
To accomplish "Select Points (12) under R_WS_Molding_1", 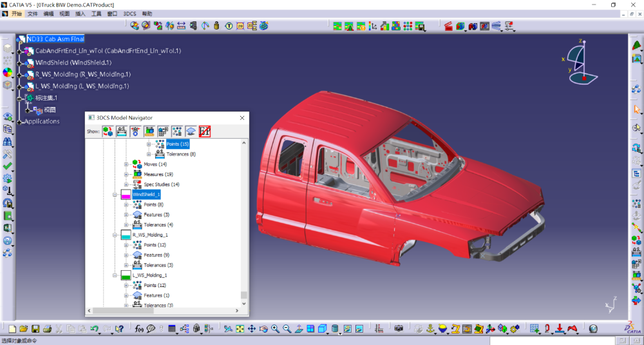I will 155,245.
